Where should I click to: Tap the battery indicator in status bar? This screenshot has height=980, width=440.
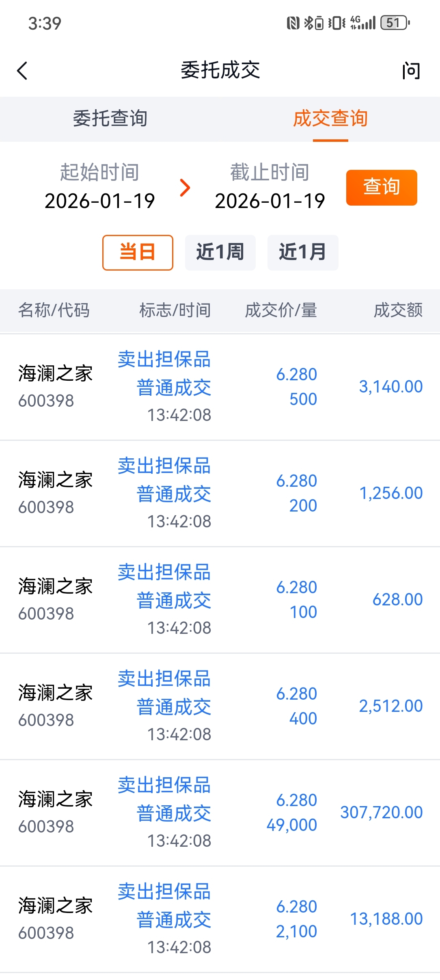click(395, 23)
